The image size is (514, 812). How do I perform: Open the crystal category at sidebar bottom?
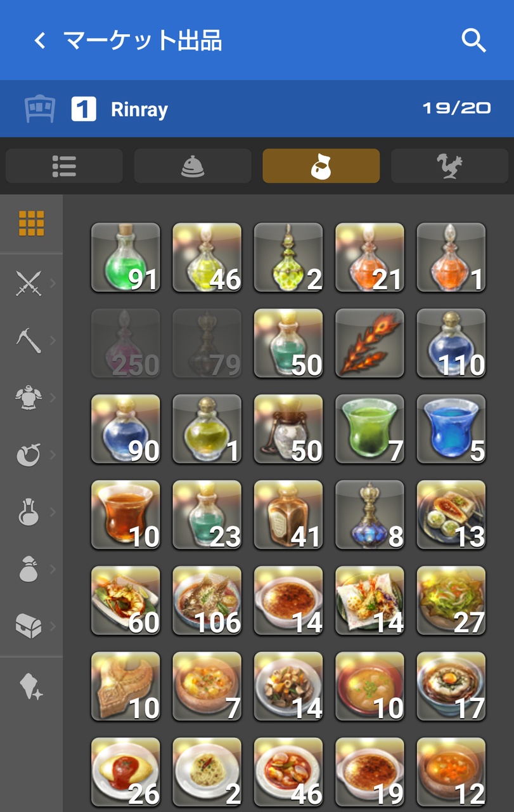click(x=31, y=686)
